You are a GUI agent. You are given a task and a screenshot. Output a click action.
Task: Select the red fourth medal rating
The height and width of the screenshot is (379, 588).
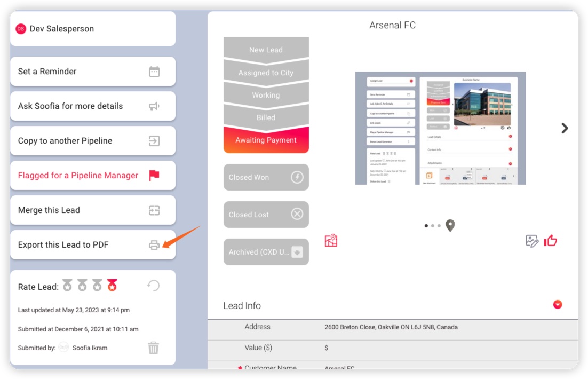coord(112,285)
